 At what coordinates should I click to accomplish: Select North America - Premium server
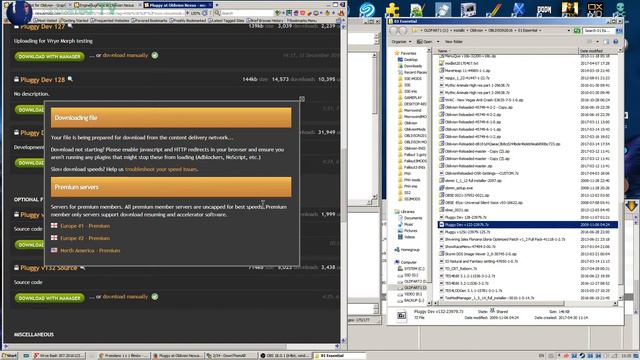(x=90, y=250)
